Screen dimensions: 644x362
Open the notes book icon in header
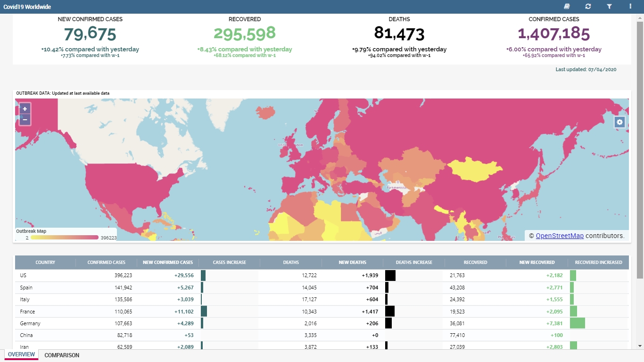tap(567, 7)
